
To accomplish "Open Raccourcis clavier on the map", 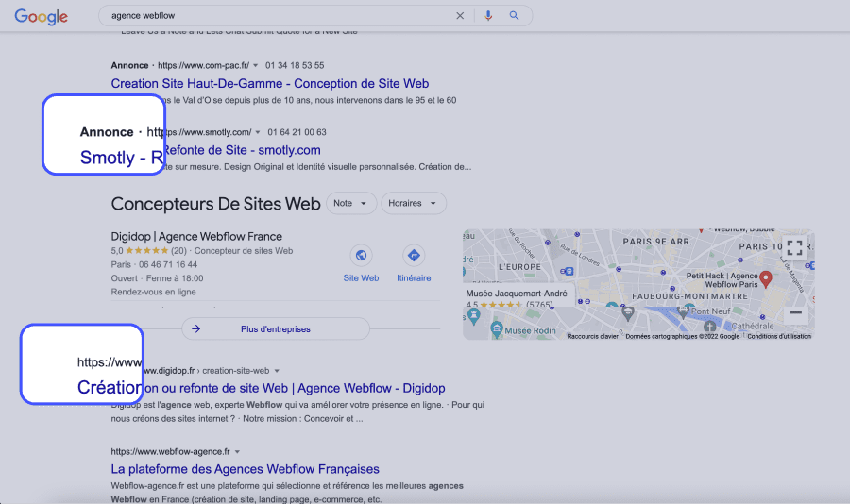I will coord(592,337).
